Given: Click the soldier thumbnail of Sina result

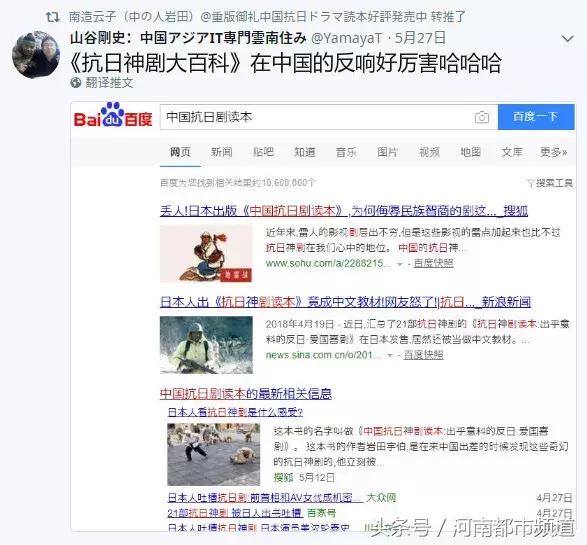Looking at the screenshot, I should pyautogui.click(x=206, y=345).
